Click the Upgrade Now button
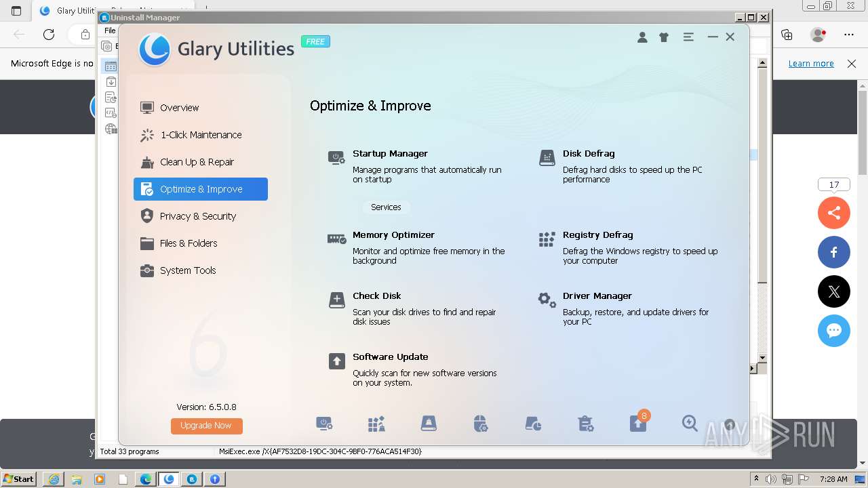868x488 pixels. (206, 426)
